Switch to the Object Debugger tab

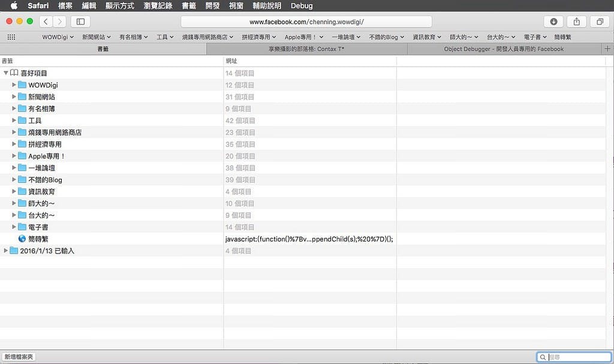(504, 49)
